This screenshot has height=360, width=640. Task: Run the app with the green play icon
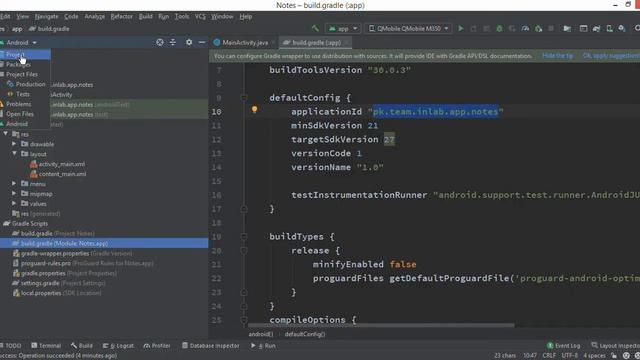click(x=461, y=29)
